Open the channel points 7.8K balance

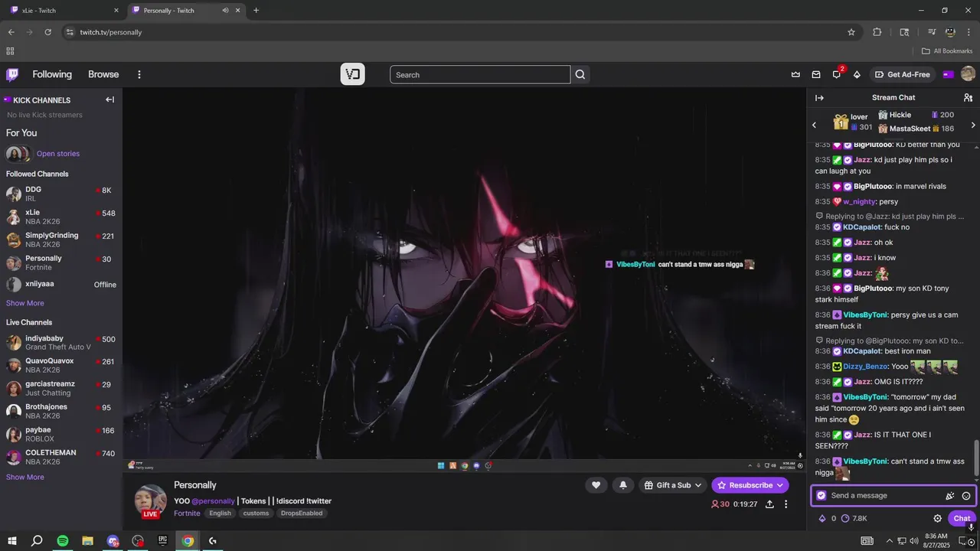click(x=854, y=518)
